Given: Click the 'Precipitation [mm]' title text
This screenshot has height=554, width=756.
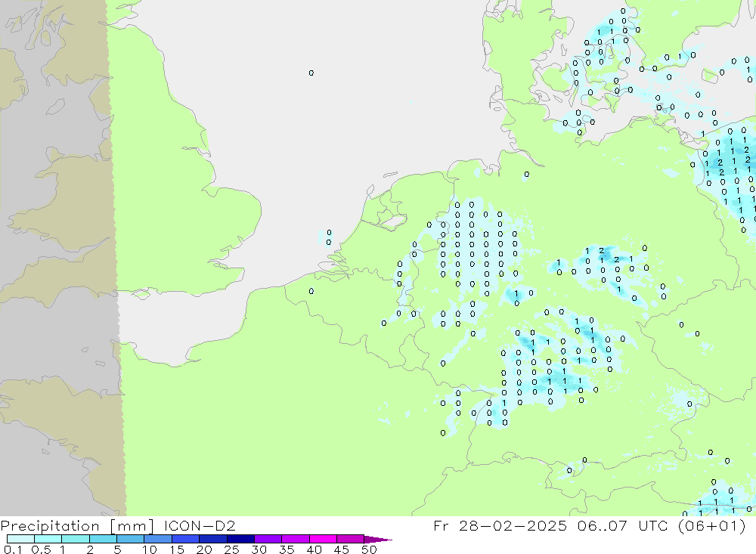Looking at the screenshot, I should tap(77, 525).
